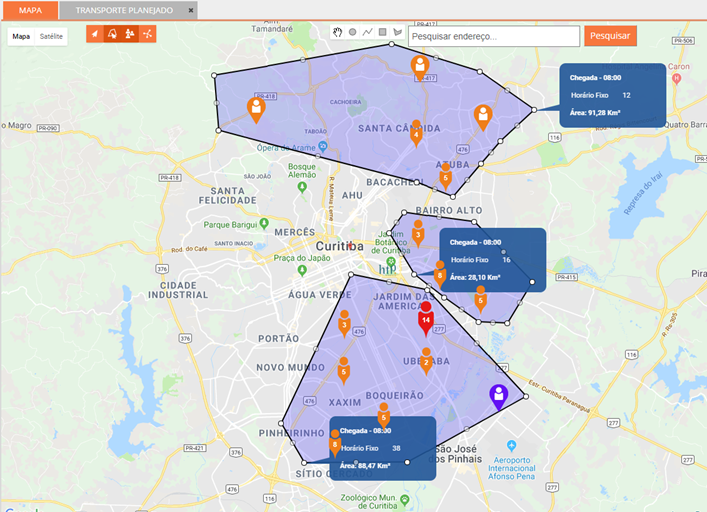The image size is (707, 512).
Task: Click the orange branching routes toolbar icon
Action: pos(147,34)
